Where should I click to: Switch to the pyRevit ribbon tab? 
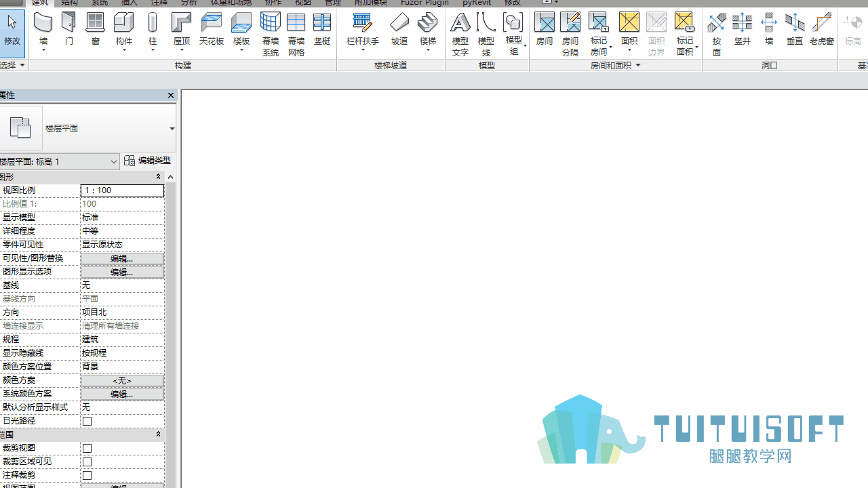pos(477,3)
